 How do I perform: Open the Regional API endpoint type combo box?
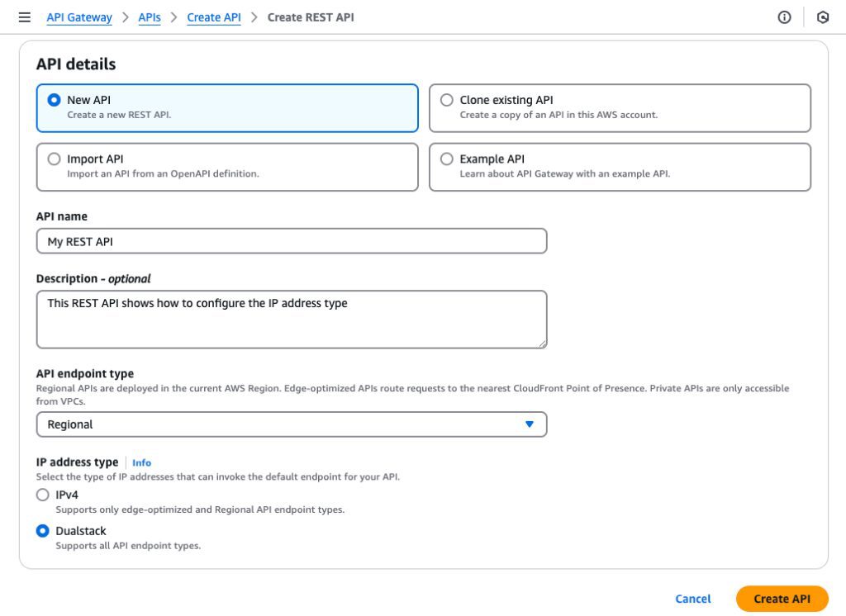pyautogui.click(x=291, y=424)
